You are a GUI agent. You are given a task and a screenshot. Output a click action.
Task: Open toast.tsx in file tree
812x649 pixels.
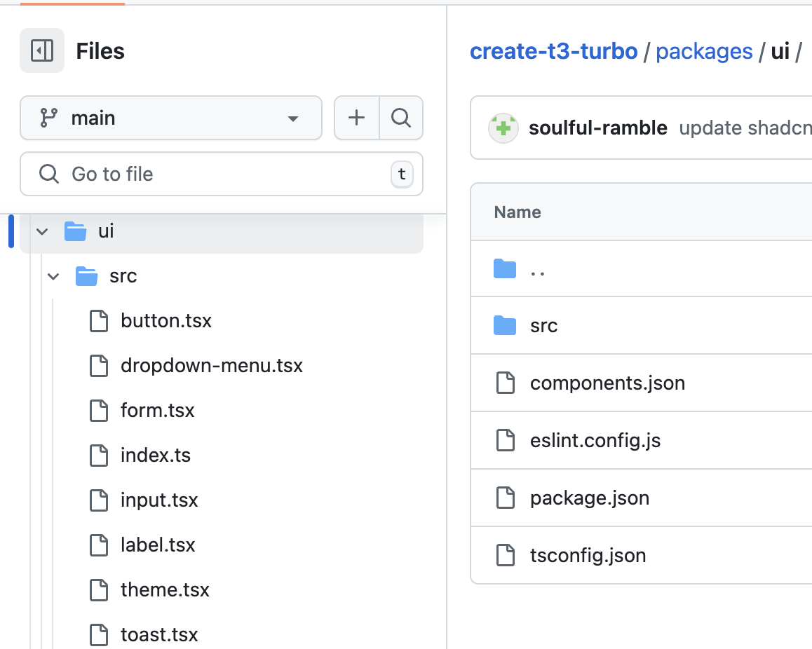pyautogui.click(x=159, y=634)
